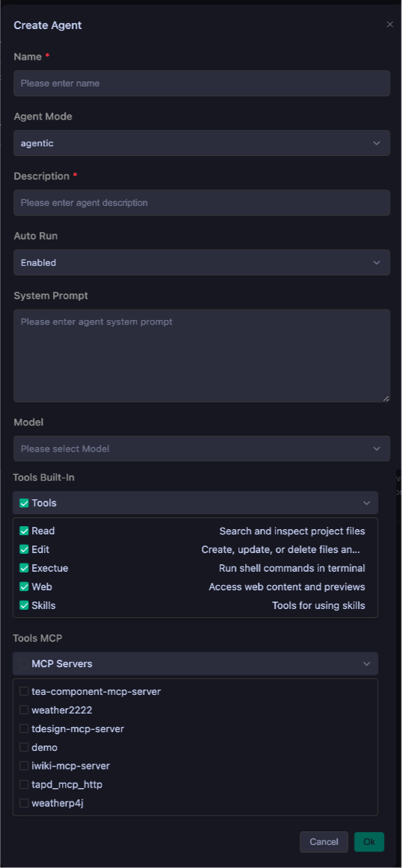Image resolution: width=402 pixels, height=868 pixels.
Task: Open the Agent Mode dropdown
Action: coord(202,143)
